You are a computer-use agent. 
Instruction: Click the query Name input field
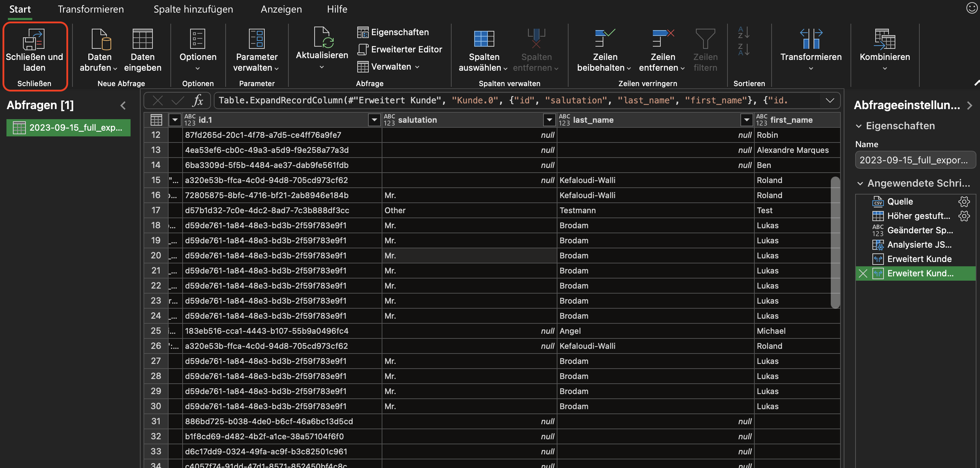[915, 160]
